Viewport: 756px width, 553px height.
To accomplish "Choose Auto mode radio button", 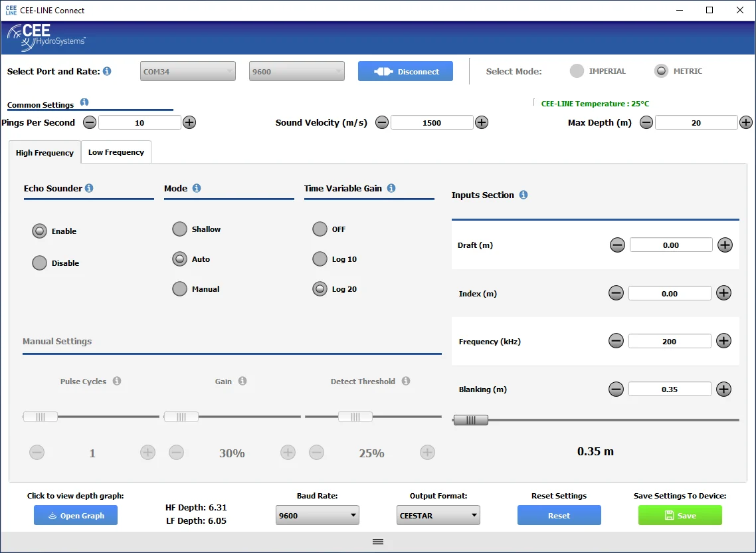I will click(180, 259).
